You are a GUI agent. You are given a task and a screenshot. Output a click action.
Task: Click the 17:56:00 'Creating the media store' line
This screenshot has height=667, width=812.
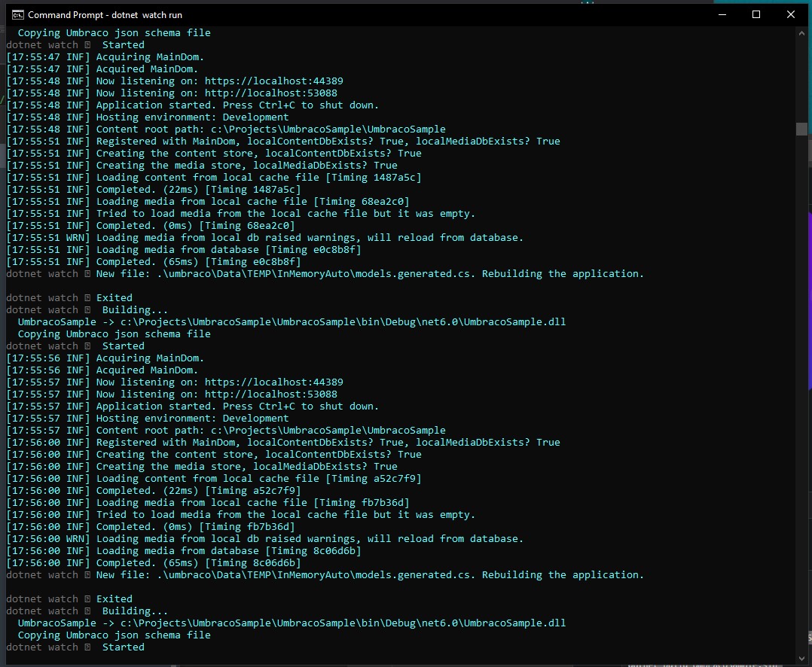(202, 466)
